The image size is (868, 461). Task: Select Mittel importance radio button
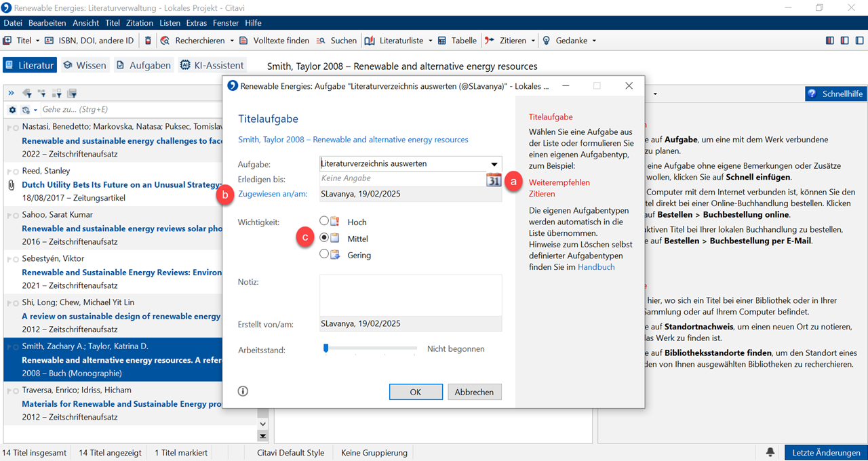pos(324,238)
